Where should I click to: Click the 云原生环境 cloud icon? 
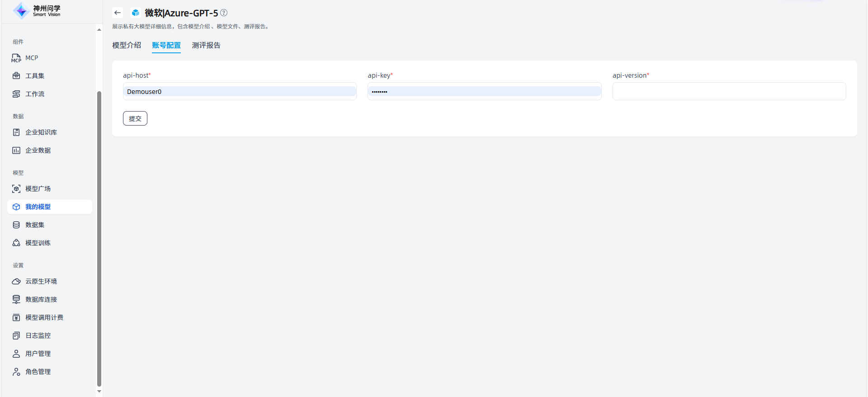tap(16, 281)
